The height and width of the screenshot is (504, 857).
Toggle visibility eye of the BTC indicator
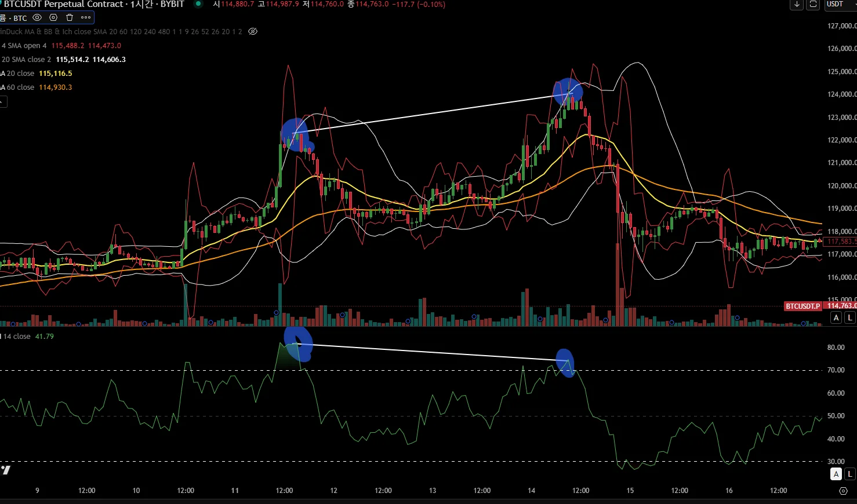pyautogui.click(x=37, y=18)
